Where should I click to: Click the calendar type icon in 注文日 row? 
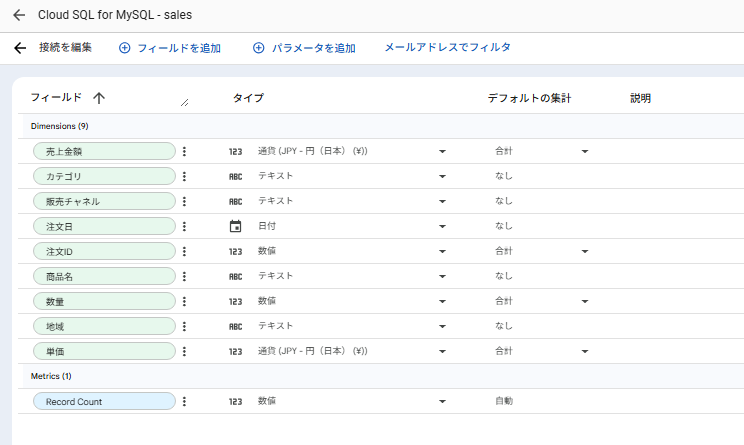pyautogui.click(x=235, y=226)
